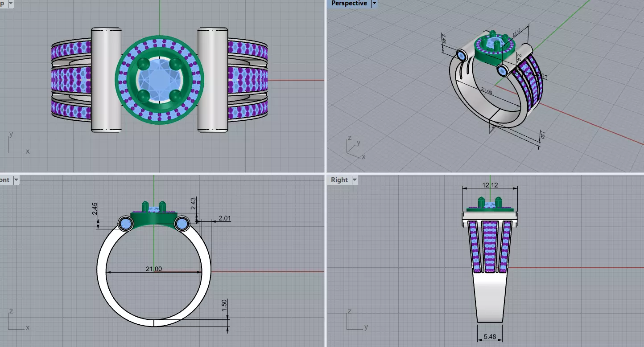Select the 5.48 dimension in Right view

click(490, 338)
